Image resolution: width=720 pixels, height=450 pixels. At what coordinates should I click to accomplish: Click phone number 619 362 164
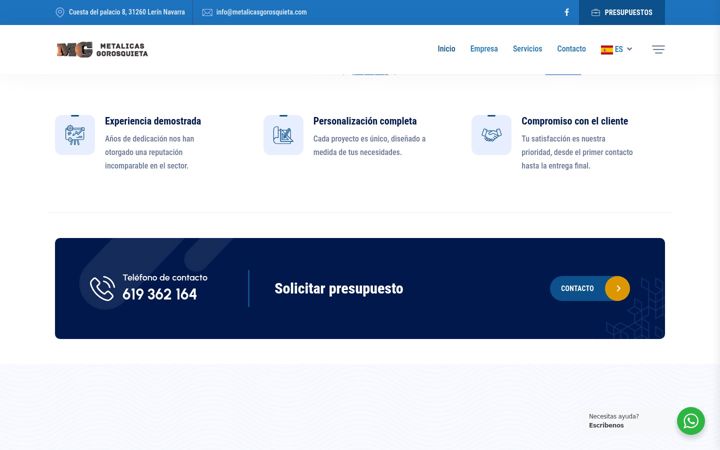click(159, 294)
